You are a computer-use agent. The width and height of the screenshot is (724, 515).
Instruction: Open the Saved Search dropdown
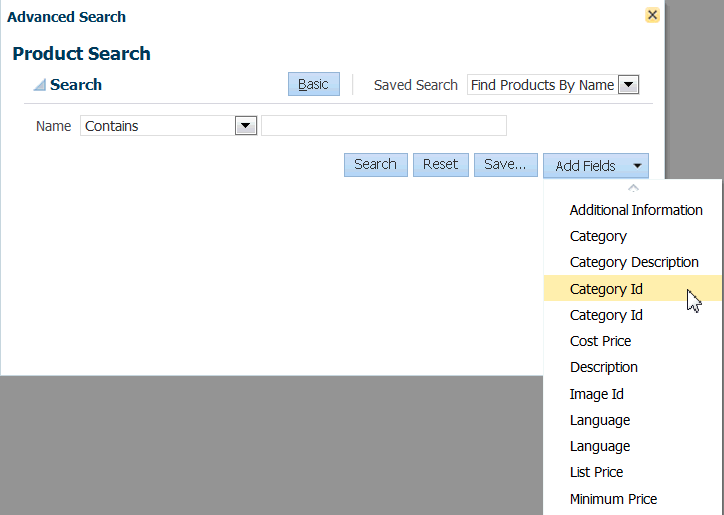pos(628,85)
